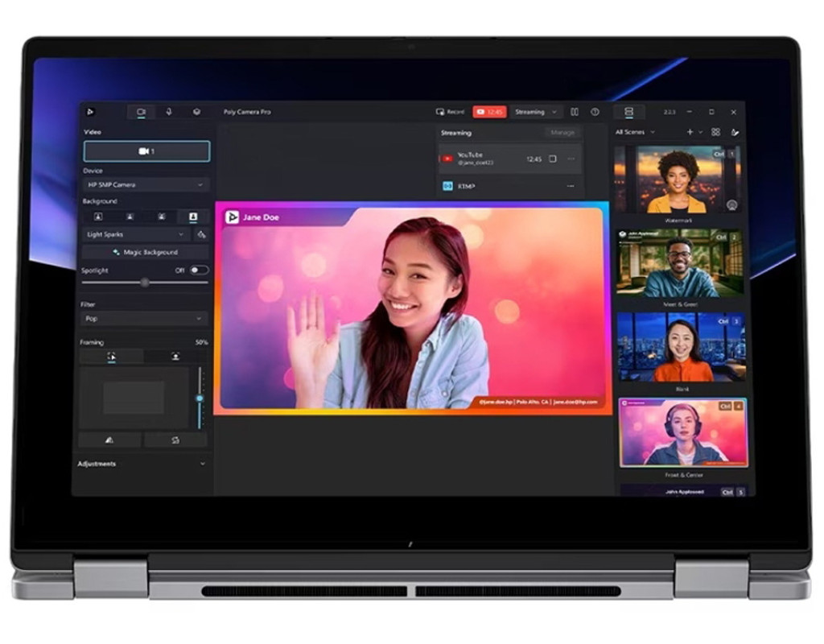Select the auto-framing mode under Framing
Image resolution: width=824 pixels, height=644 pixels.
pos(112,356)
